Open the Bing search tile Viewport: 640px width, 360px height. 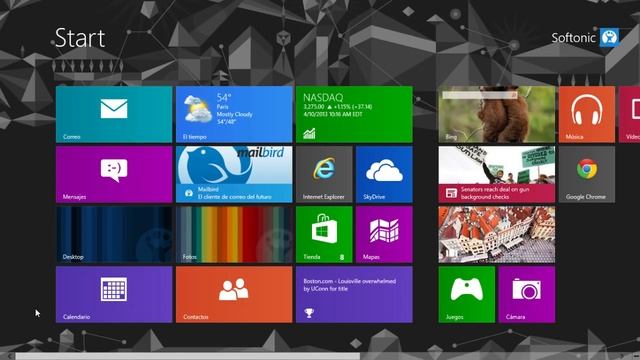pos(497,114)
